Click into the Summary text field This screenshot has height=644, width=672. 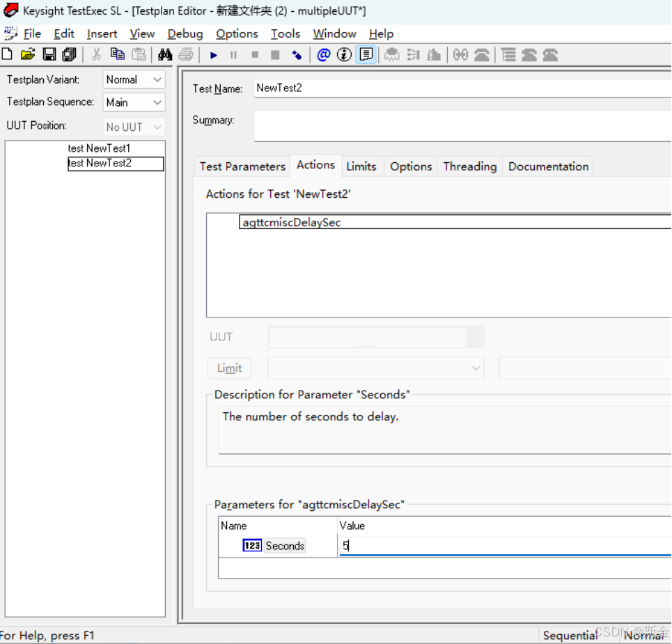(x=463, y=126)
